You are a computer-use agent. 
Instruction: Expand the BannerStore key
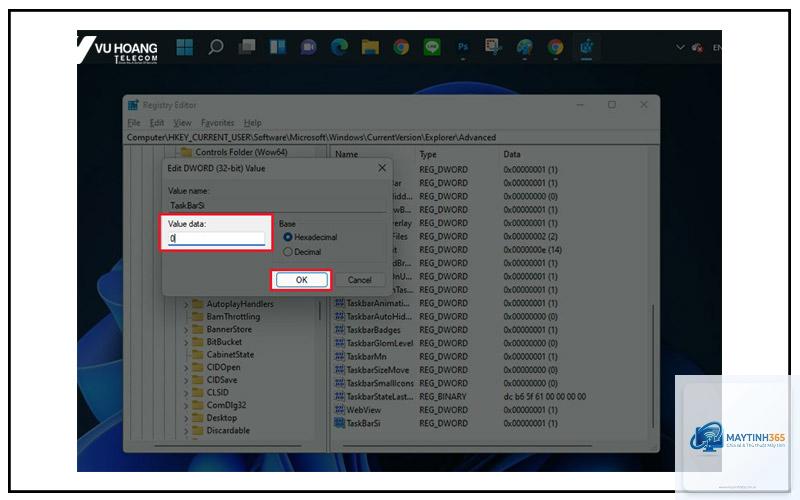tap(186, 330)
